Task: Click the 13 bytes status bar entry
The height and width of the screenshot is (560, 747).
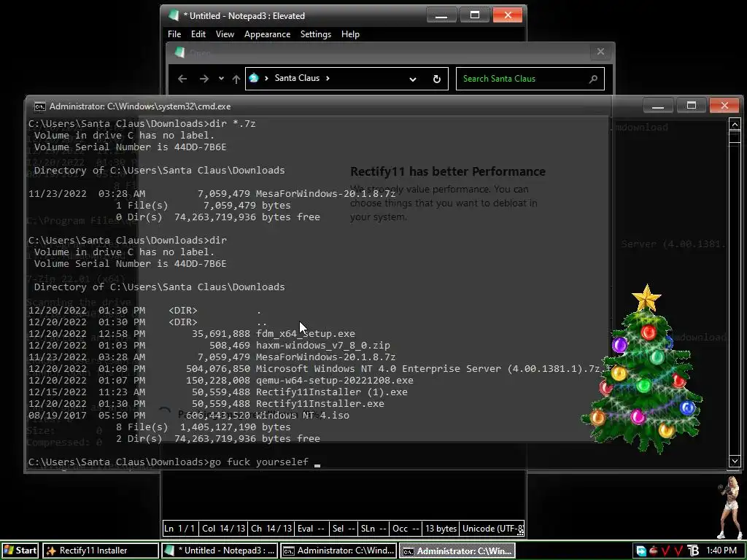Action: (x=441, y=529)
